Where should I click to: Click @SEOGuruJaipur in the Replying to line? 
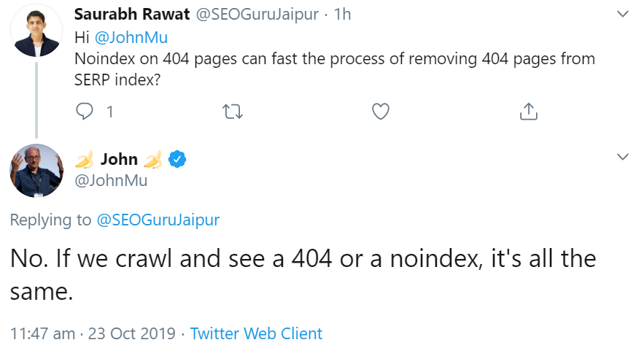click(x=158, y=220)
